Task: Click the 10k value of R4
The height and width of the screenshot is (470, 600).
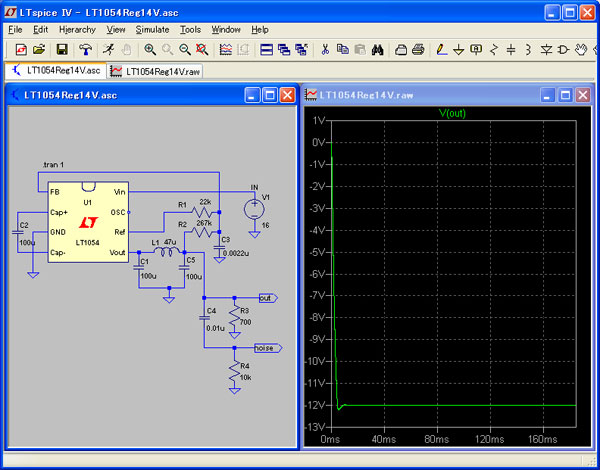Action: 246,377
